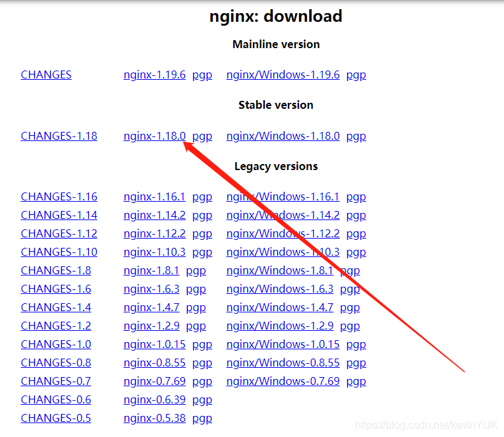The image size is (504, 437).
Task: Open CHANGES-1.10 link
Action: (x=59, y=252)
